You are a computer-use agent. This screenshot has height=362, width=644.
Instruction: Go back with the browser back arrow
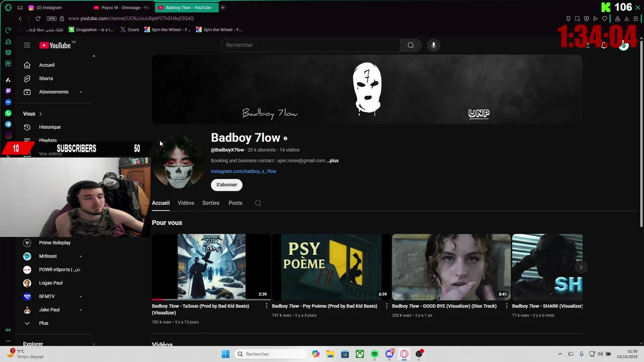(x=20, y=19)
